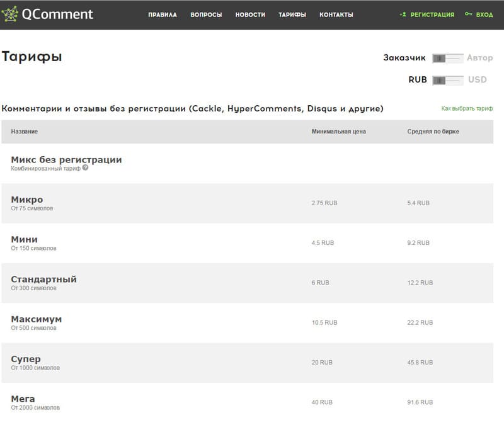504x425 pixels.
Task: Click the Минимальная цена column header
Action: tap(338, 132)
